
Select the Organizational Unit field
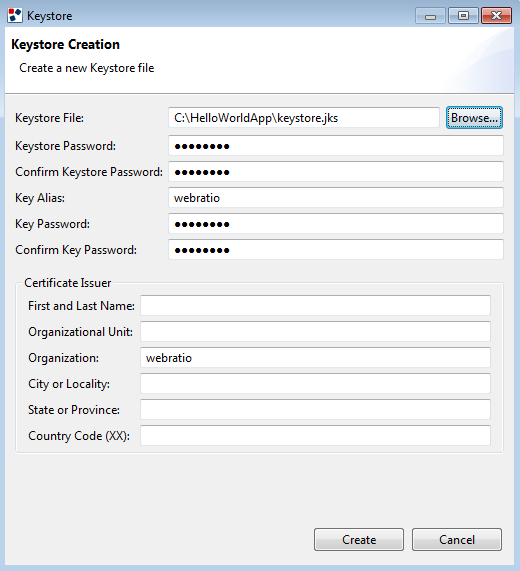[x=315, y=331]
